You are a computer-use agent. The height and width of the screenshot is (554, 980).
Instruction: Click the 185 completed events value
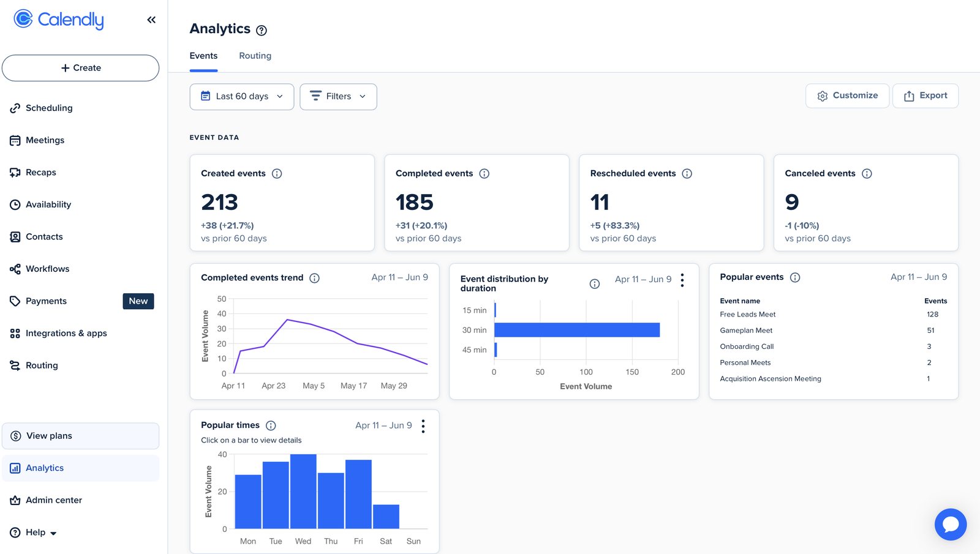tap(415, 203)
